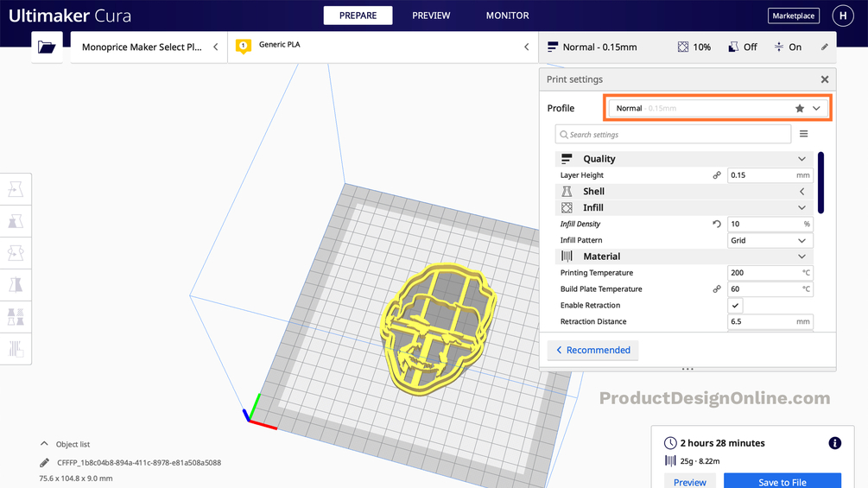Viewport: 868px width, 488px height.
Task: Open the settings visibility hamburger menu
Action: click(x=804, y=134)
